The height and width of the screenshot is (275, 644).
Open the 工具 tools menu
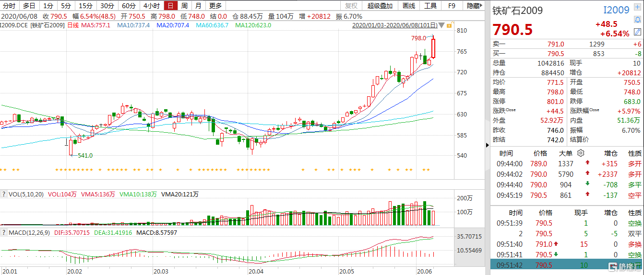[x=430, y=6]
